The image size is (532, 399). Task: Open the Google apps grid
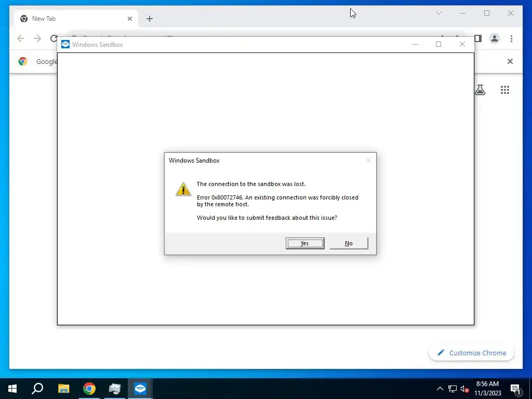[x=505, y=90]
